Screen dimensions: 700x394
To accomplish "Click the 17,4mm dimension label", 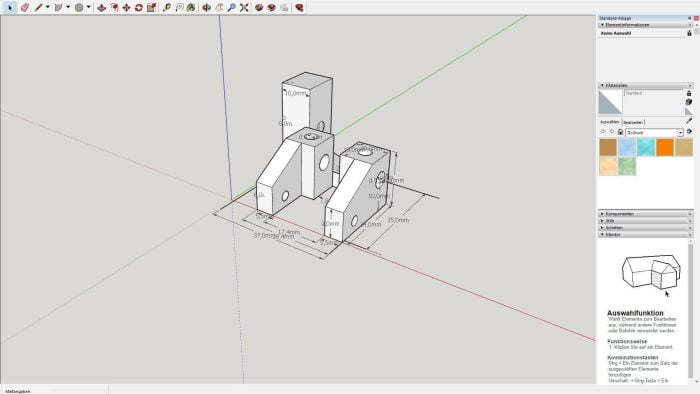I will tap(289, 232).
